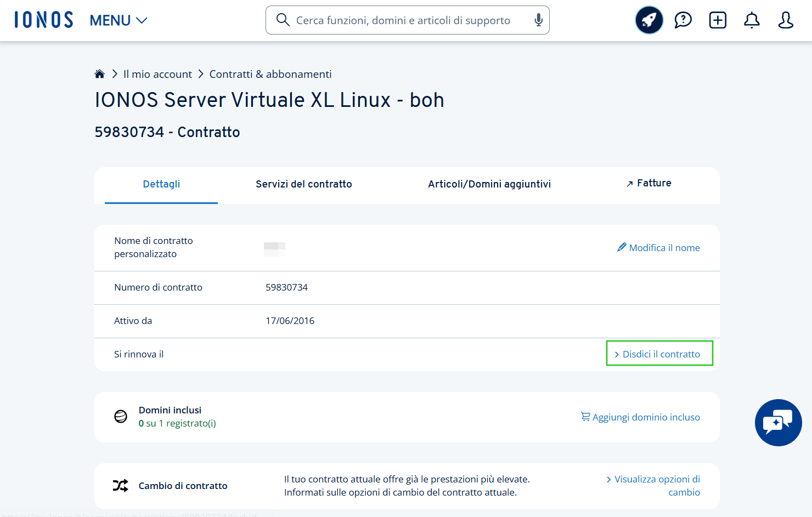The height and width of the screenshot is (517, 812).
Task: Click the plus add-product icon
Action: tap(718, 20)
